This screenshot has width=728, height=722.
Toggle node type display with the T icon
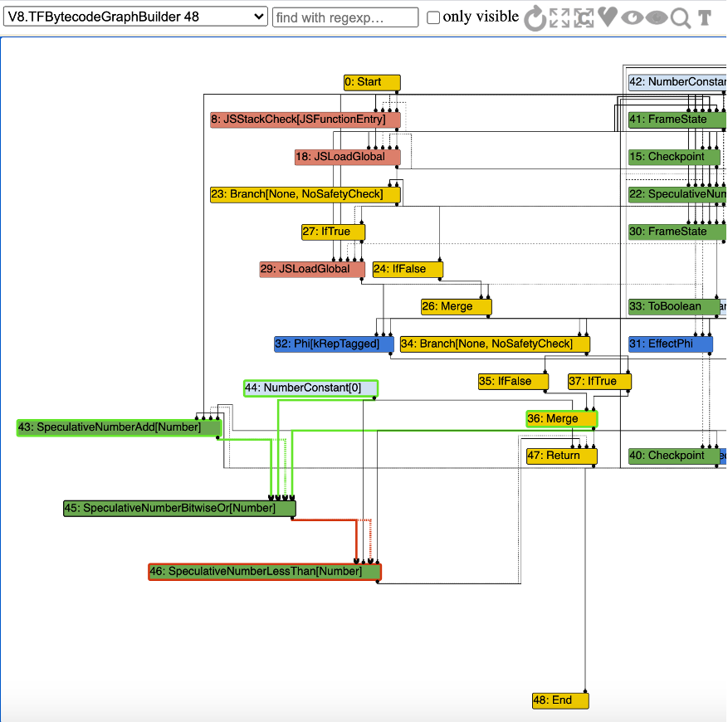[x=704, y=17]
